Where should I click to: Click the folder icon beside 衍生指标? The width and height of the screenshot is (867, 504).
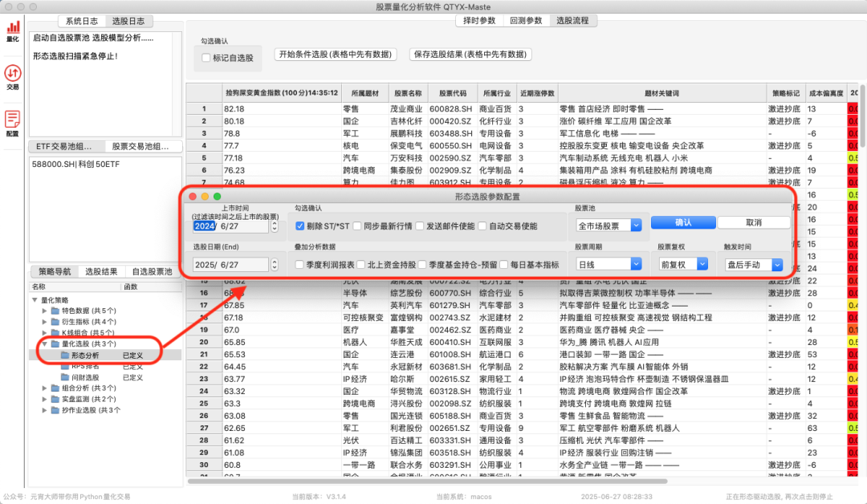point(55,322)
